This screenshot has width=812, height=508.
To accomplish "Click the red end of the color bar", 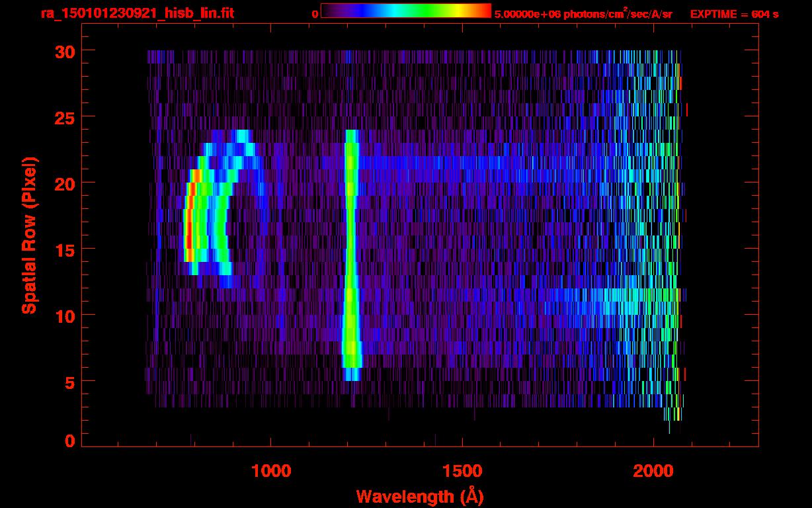I will click(x=483, y=11).
